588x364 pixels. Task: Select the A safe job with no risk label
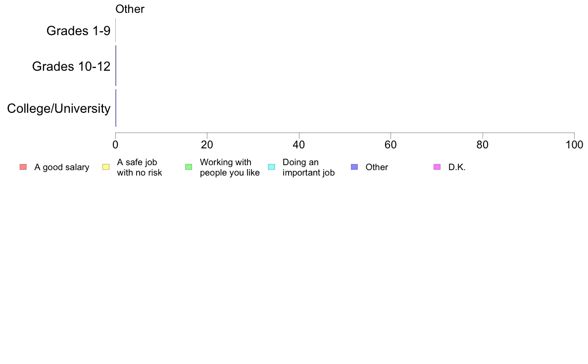tap(140, 167)
